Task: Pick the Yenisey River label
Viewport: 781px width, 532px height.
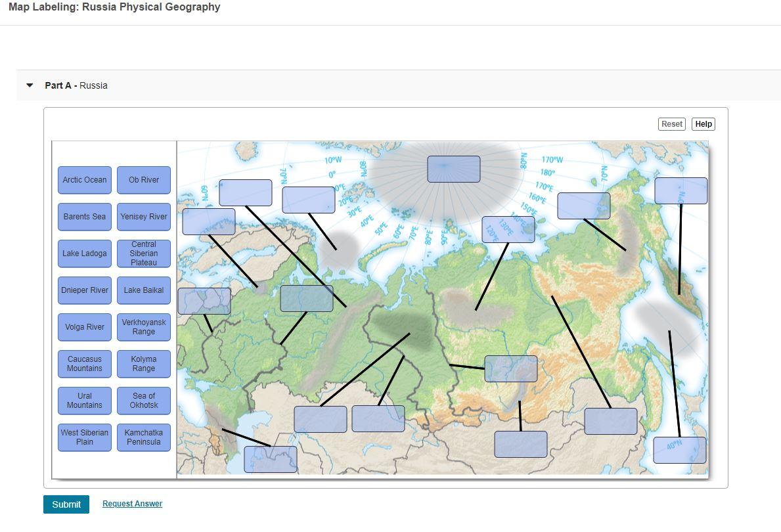Action: pyautogui.click(x=144, y=217)
